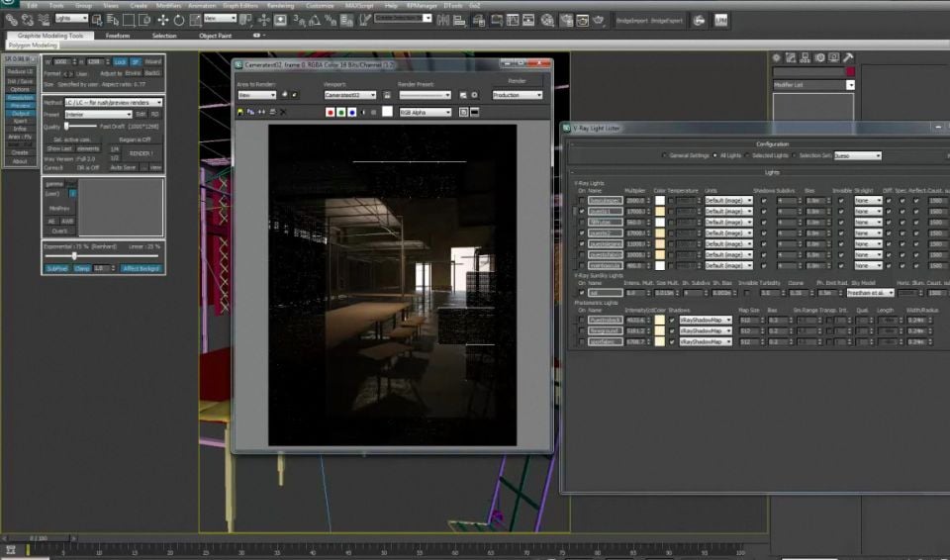Image resolution: width=950 pixels, height=560 pixels.
Task: Click the Reduce UI button
Action: [x=20, y=71]
